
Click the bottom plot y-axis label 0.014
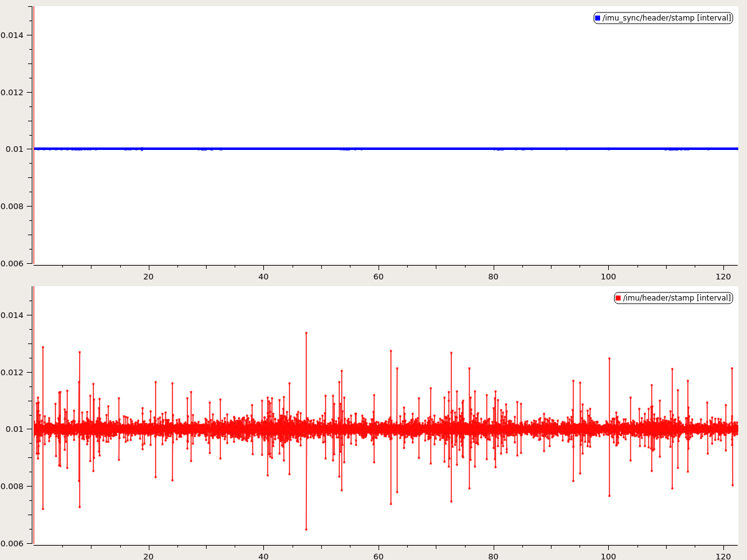point(12,315)
